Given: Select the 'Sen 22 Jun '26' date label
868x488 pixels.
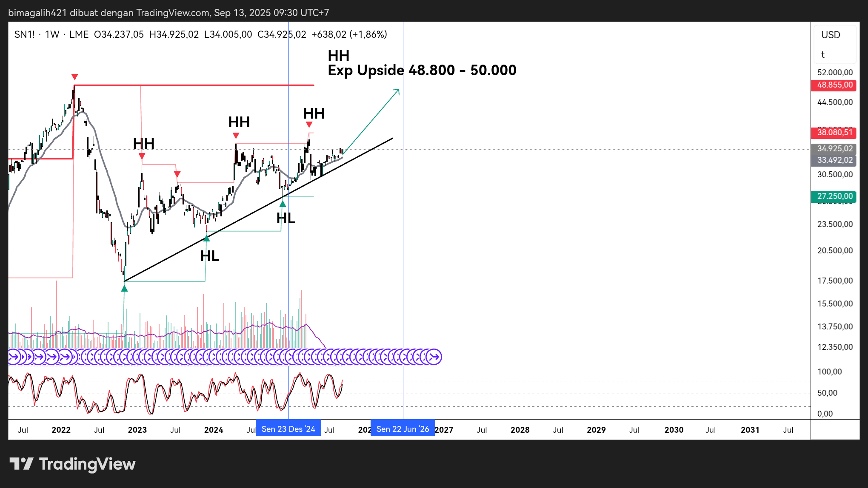Looking at the screenshot, I should point(403,429).
